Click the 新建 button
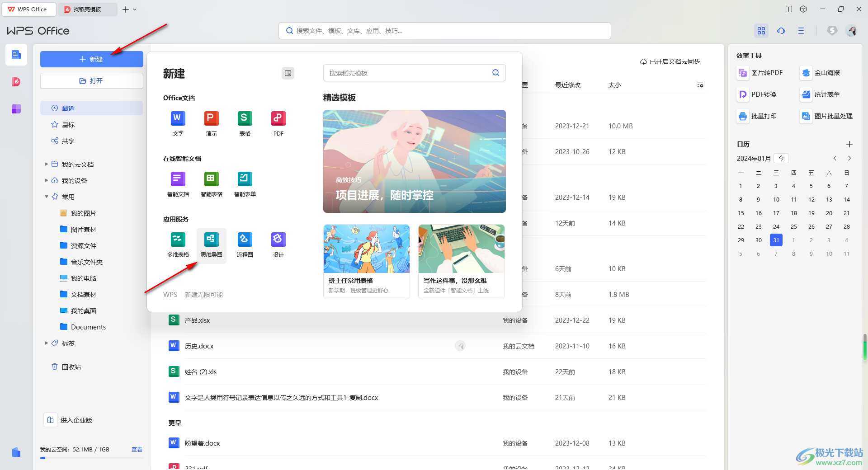Image resolution: width=868 pixels, height=470 pixels. [91, 59]
